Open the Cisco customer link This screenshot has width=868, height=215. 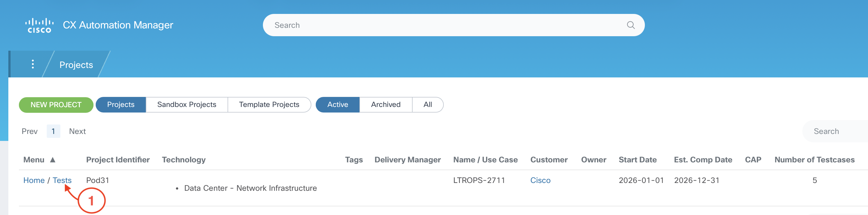click(540, 180)
